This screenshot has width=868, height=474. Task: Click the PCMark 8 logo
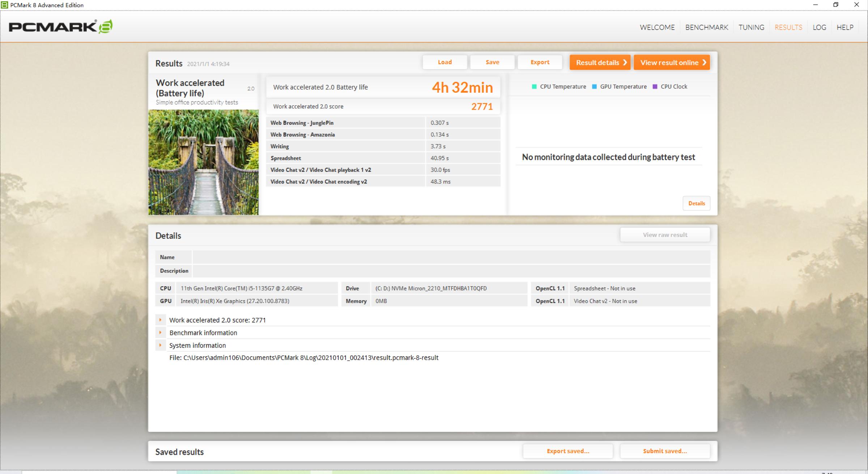[x=60, y=27]
